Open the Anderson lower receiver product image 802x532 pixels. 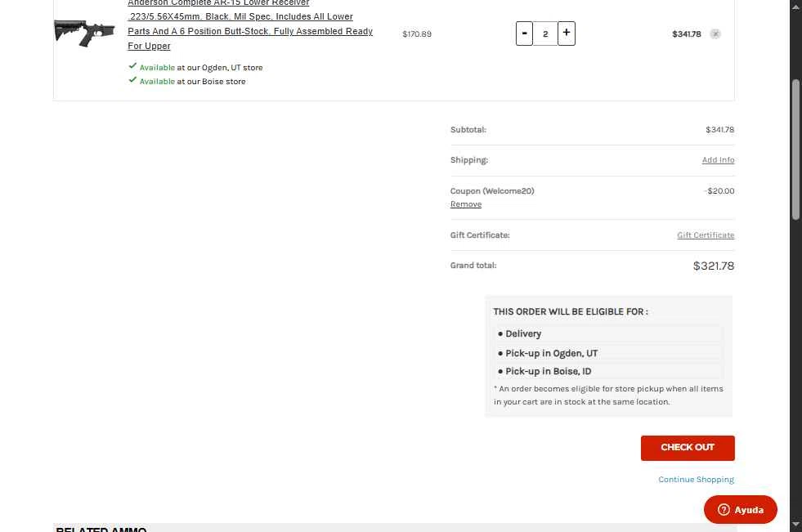84,32
